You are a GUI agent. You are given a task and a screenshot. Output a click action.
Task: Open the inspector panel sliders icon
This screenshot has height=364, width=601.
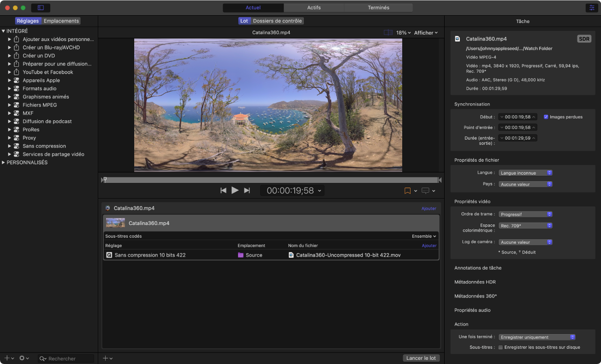[x=591, y=8]
